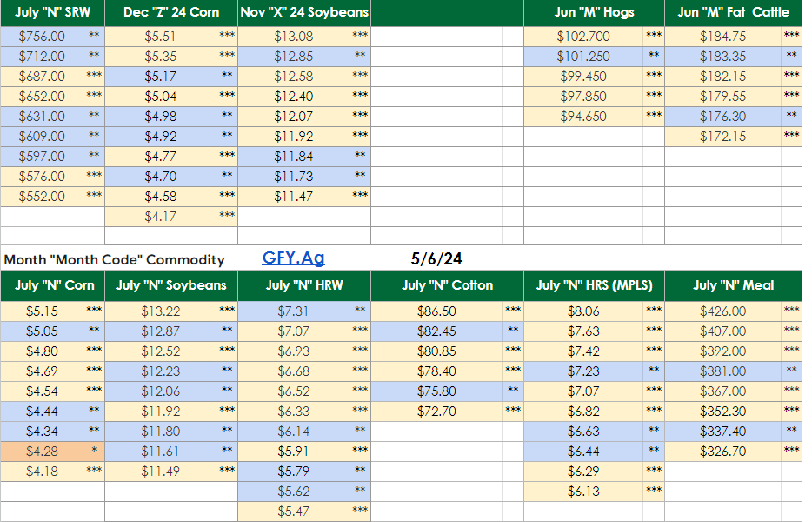812x522 pixels.
Task: Select the $756.00 SRW price cell
Action: click(x=42, y=37)
